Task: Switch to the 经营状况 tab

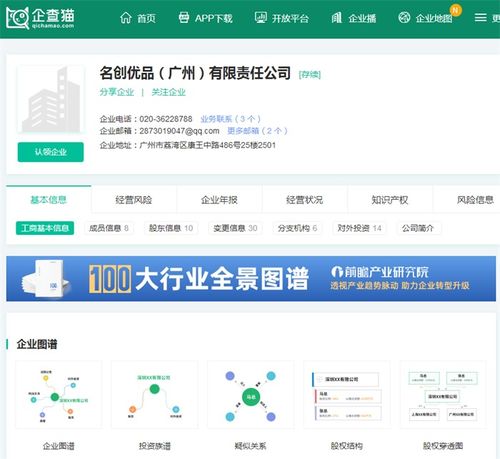Action: [305, 200]
